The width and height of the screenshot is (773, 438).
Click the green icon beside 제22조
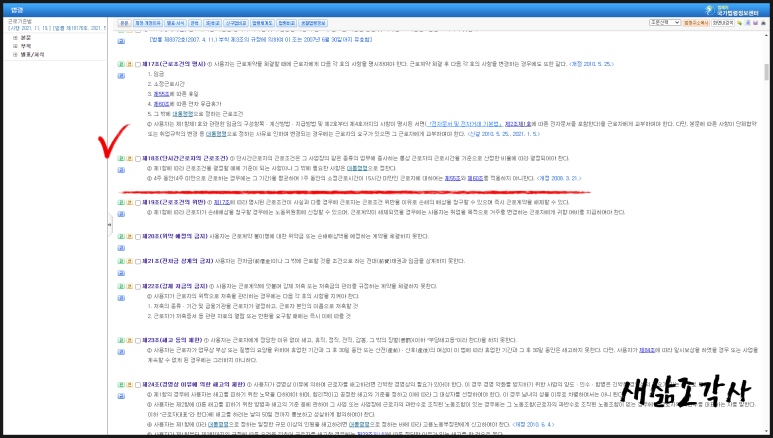point(121,287)
